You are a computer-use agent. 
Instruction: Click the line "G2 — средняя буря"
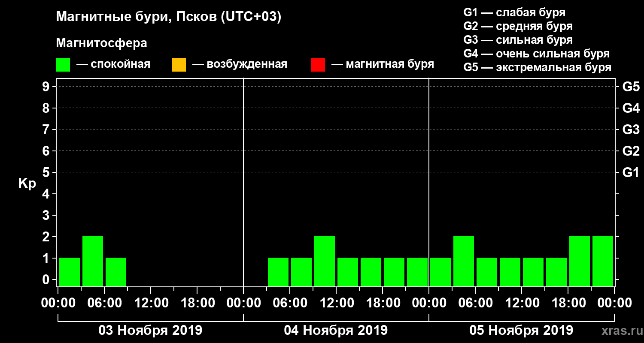tap(518, 26)
